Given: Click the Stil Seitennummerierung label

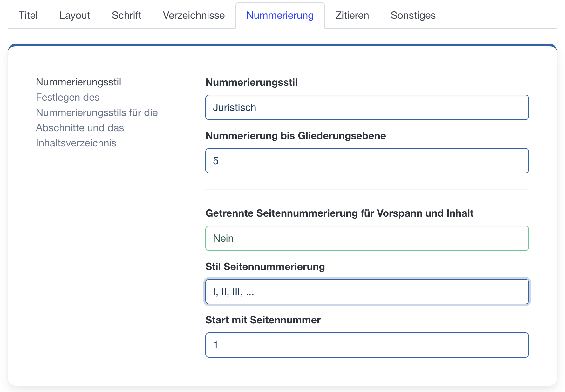Looking at the screenshot, I should click(x=265, y=267).
